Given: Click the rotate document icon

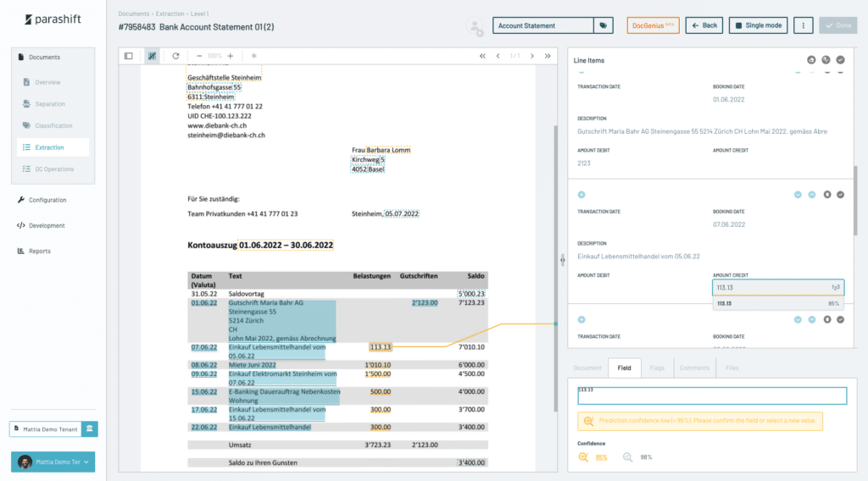Looking at the screenshot, I should [175, 56].
